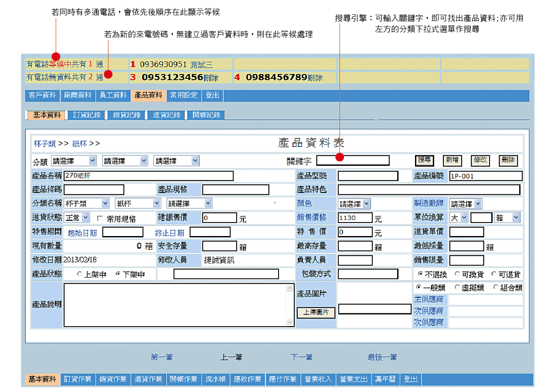Select the 可退貨 radio button

(493, 274)
